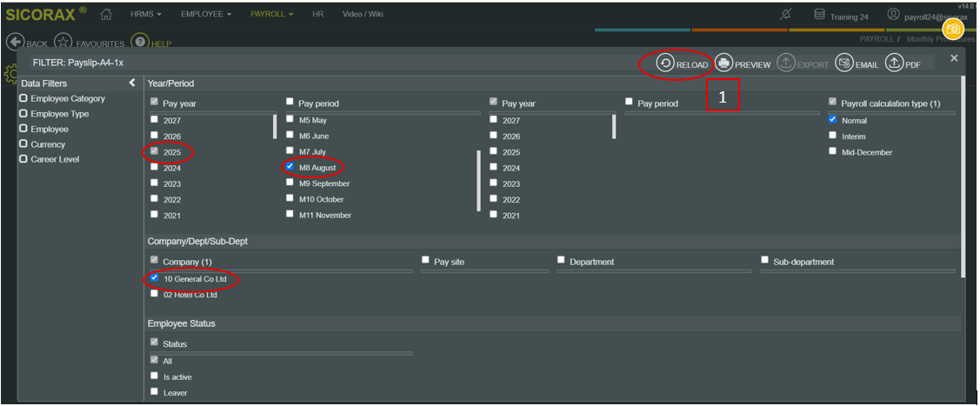Toggle the All employee status checkbox
The image size is (980, 406).
point(155,360)
